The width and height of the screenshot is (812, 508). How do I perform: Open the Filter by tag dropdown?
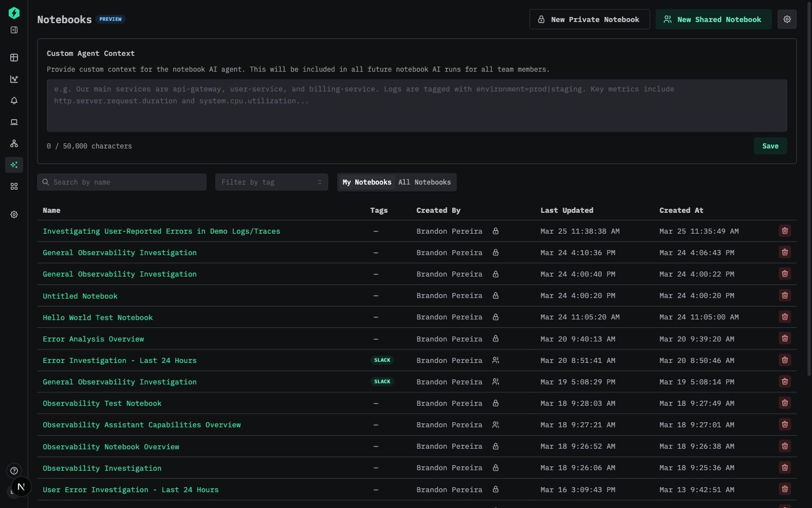(271, 182)
